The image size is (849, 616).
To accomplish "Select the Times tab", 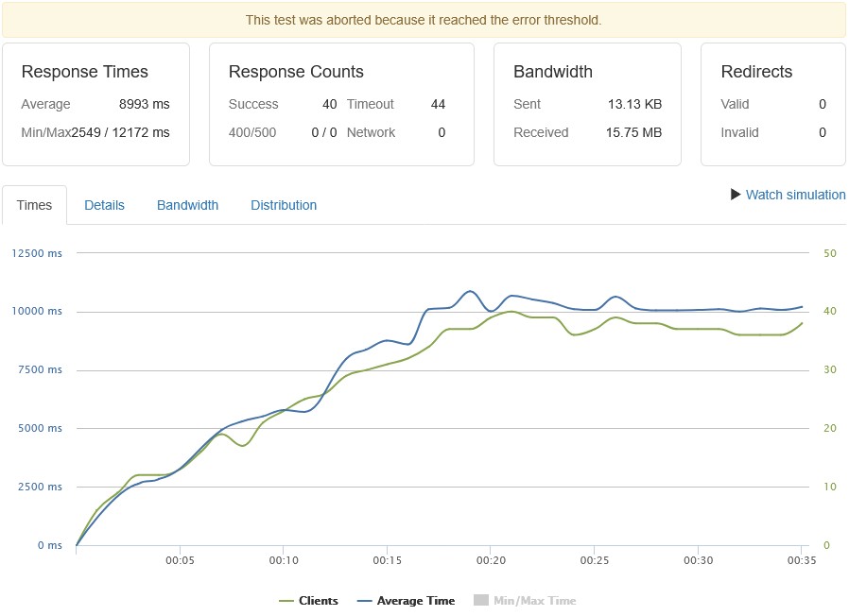I will pos(35,205).
